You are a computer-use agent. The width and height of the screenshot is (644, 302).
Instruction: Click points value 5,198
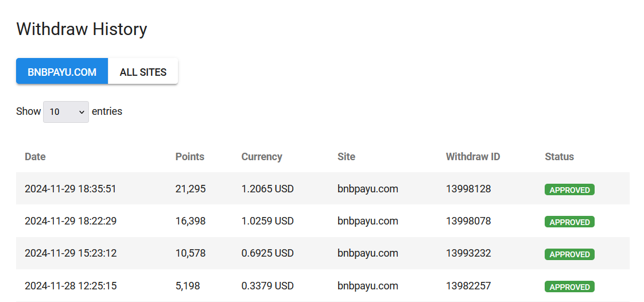pos(188,286)
